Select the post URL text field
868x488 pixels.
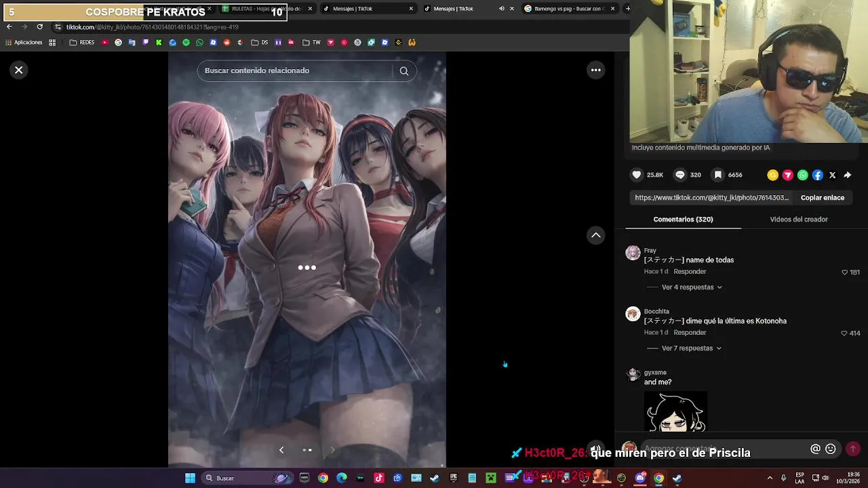(711, 198)
